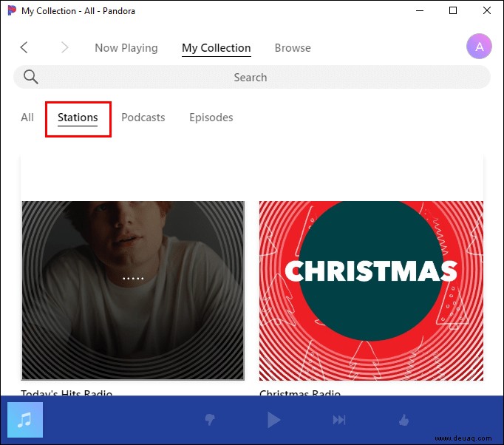Open the Christmas Radio station artwork
Viewport: 504px width, 445px height.
pyautogui.click(x=371, y=291)
